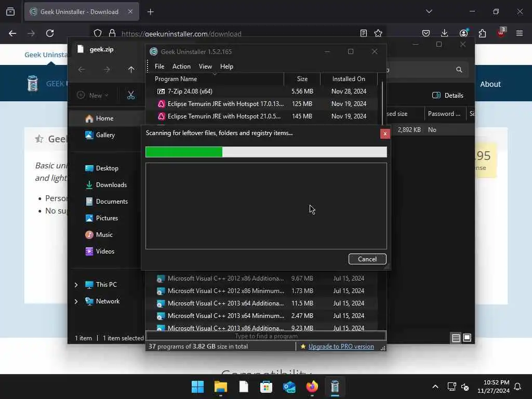
Task: Select Visual C++ 2013 x64 Additional icon
Action: pos(161,303)
